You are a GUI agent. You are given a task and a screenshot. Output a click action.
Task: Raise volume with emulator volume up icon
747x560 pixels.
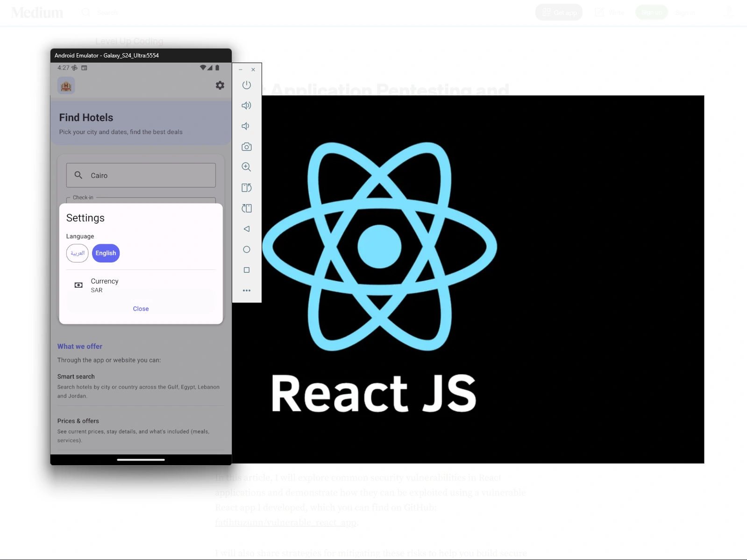coord(247,106)
